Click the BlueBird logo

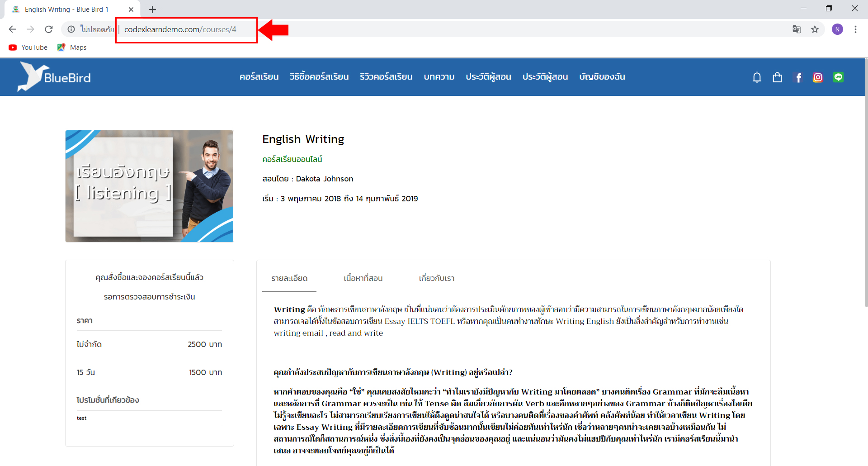point(54,77)
